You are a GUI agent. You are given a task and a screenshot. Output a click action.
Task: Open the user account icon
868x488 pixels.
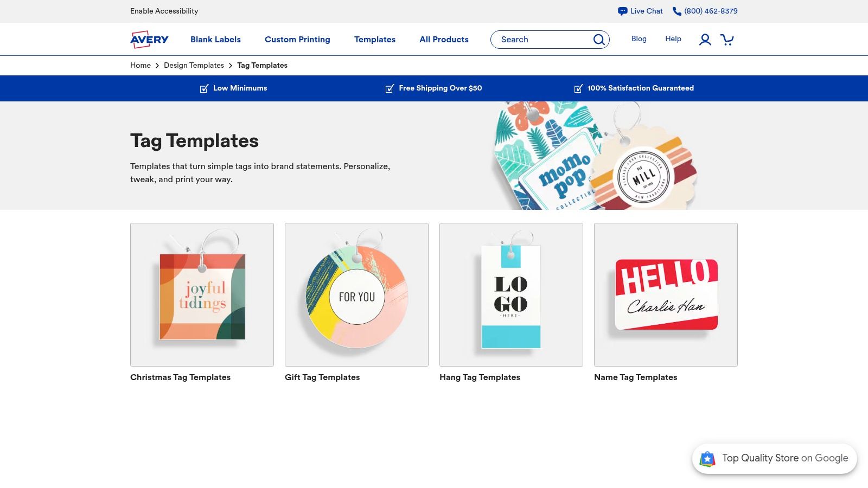pos(705,40)
